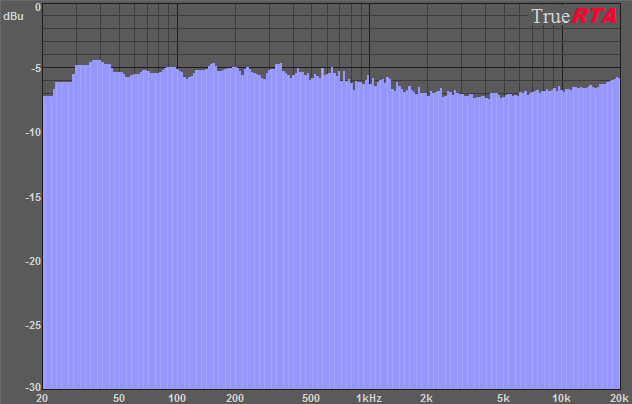The height and width of the screenshot is (404, 632).
Task: Click the -20 level axis label
Action: coord(33,261)
